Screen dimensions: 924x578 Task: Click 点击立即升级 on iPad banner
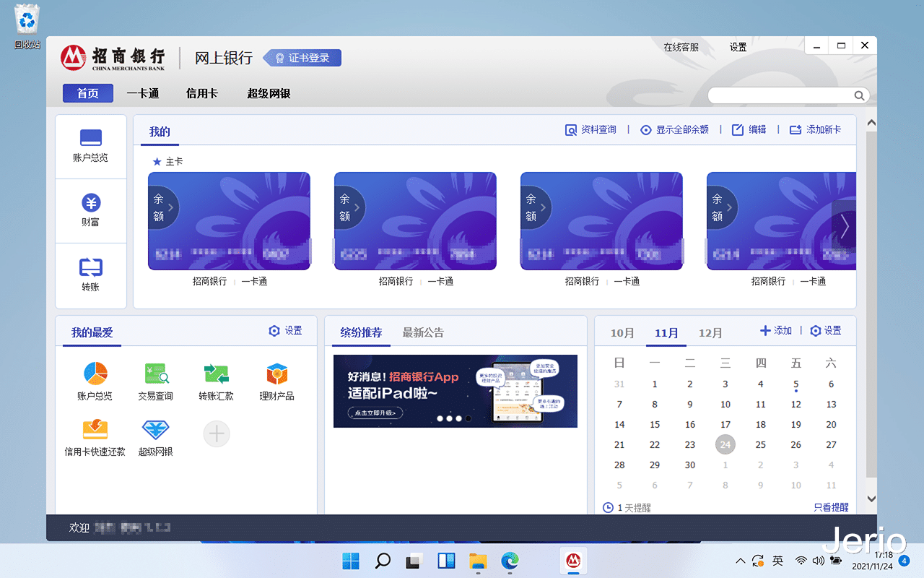pos(375,413)
